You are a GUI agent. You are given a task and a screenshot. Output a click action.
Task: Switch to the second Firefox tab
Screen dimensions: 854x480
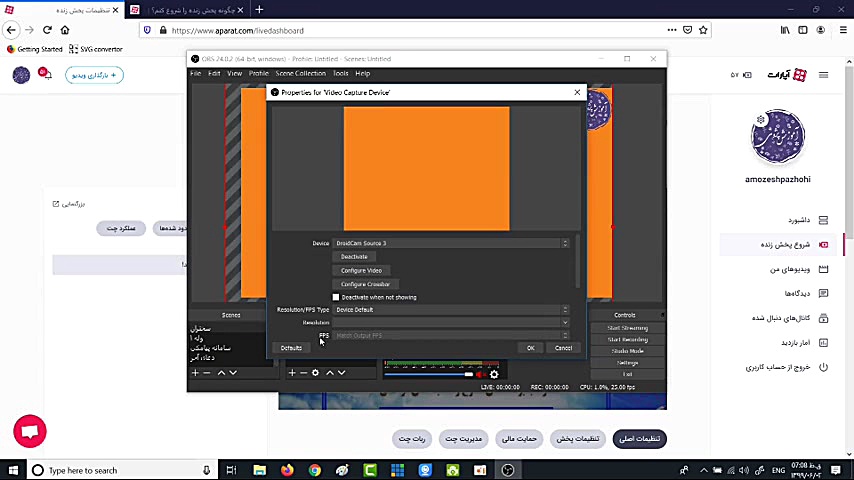click(187, 10)
